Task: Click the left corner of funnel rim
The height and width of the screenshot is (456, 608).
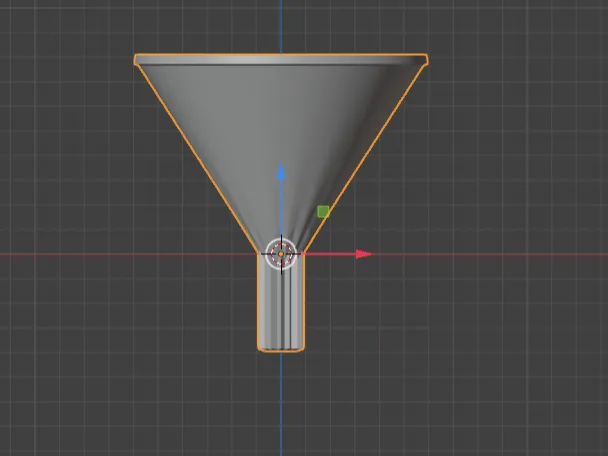Action: [136, 60]
